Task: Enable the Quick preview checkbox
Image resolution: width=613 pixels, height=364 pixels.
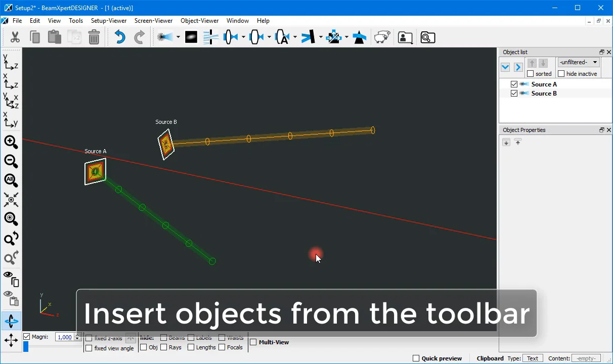Action: point(416,358)
